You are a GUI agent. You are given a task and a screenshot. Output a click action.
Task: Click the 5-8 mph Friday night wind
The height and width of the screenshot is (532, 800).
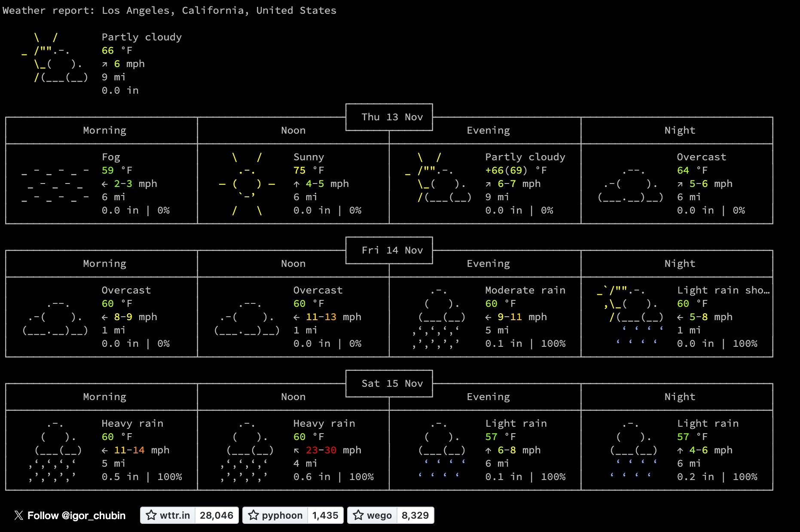point(705,317)
